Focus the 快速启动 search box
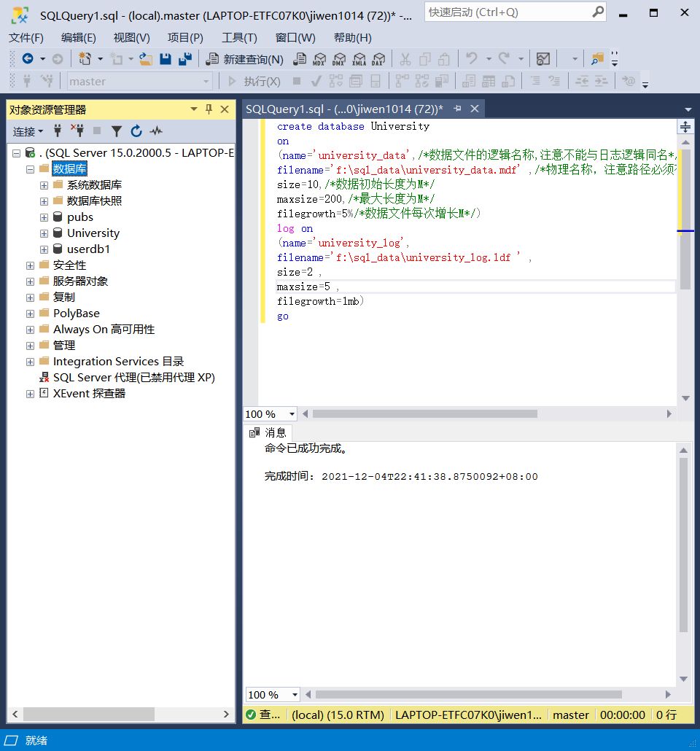Viewport: 700px width, 751px height. coord(515,12)
